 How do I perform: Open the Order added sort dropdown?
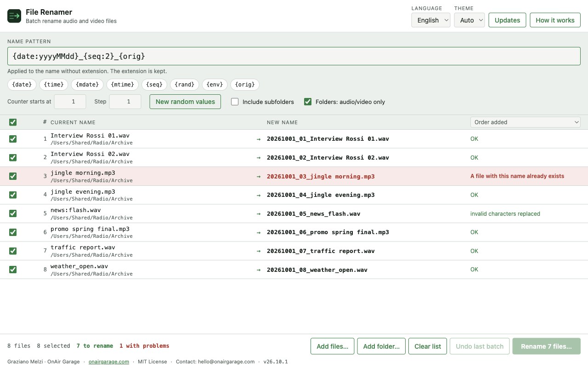pyautogui.click(x=526, y=122)
